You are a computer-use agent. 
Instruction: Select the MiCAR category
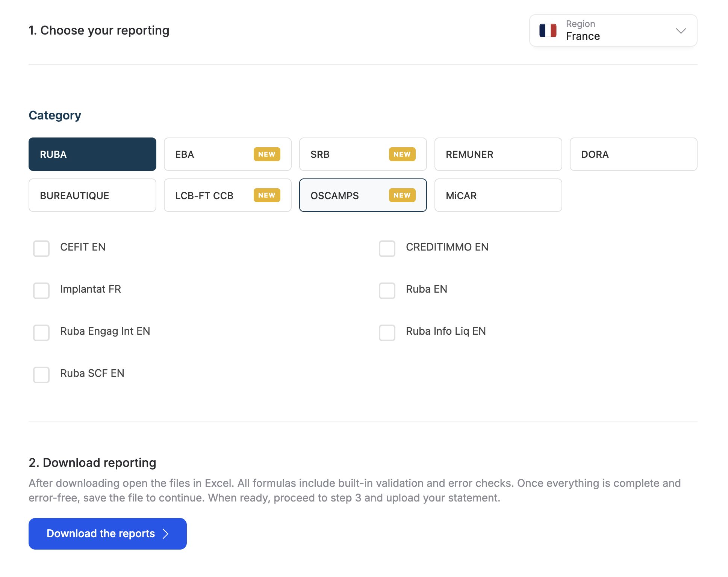coord(498,195)
